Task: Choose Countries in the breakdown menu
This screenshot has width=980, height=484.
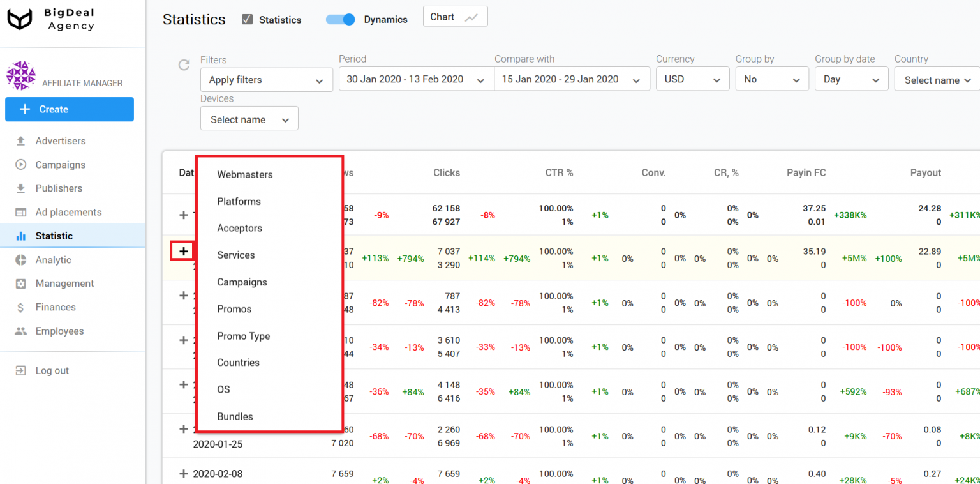Action: point(239,363)
